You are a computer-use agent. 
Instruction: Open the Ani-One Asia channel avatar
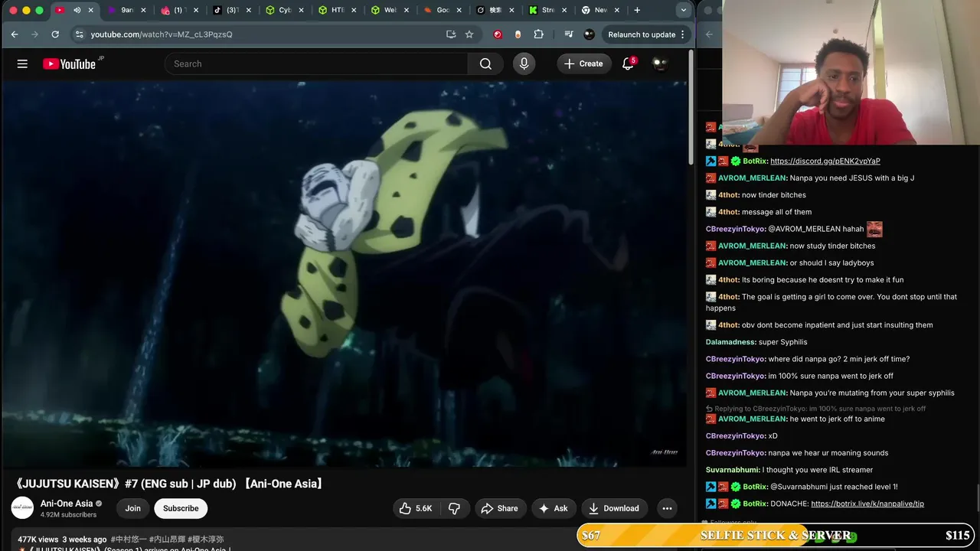pyautogui.click(x=22, y=508)
